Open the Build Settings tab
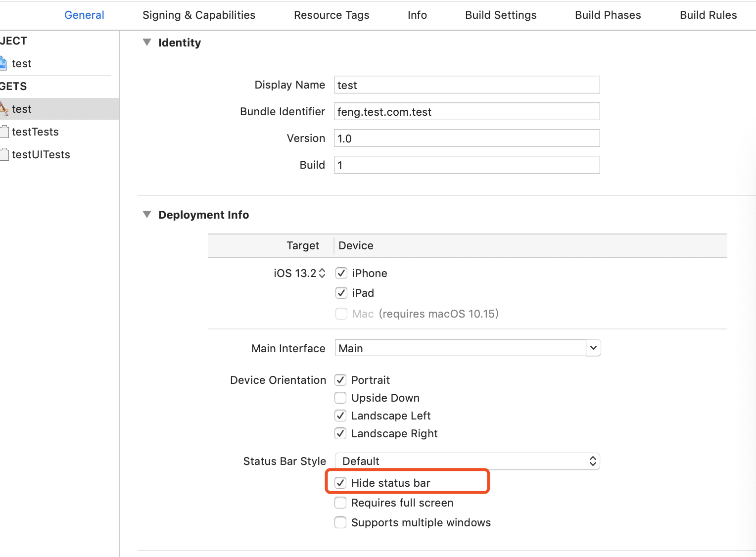Screen dimensions: 756x557 (x=501, y=15)
